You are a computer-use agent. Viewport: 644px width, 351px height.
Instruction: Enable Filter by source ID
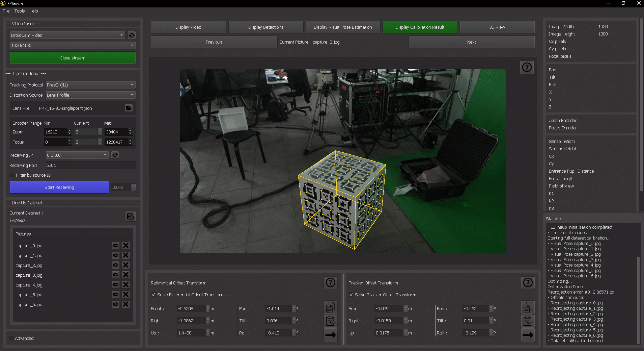coord(12,175)
